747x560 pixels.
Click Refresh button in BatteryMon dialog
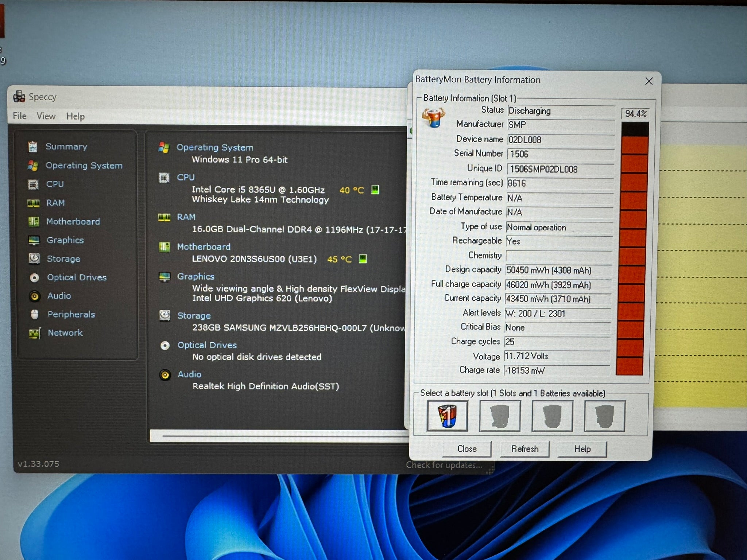point(525,449)
